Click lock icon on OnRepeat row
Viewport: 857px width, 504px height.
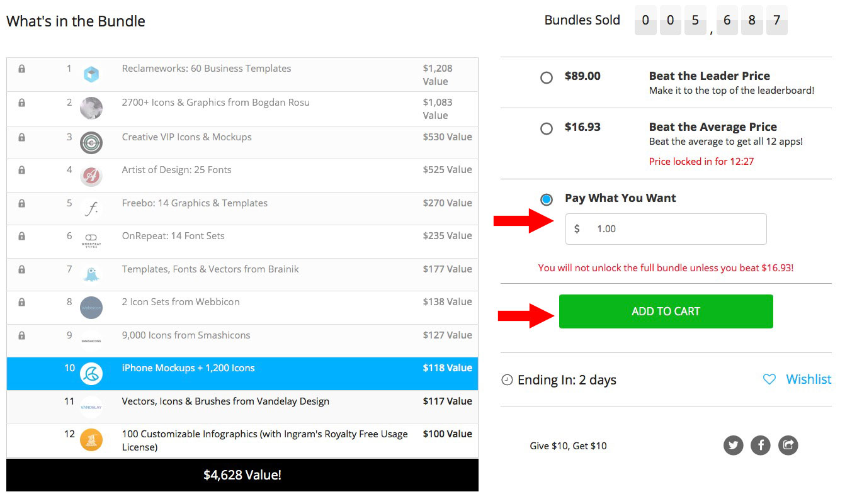(x=22, y=236)
